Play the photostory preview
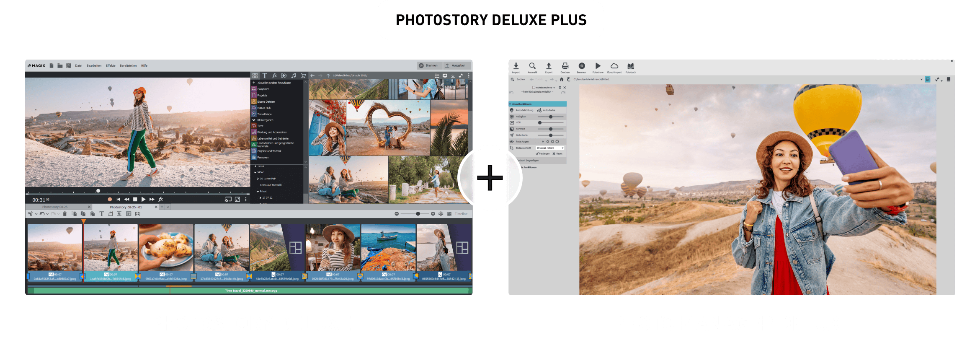Image resolution: width=980 pixels, height=353 pixels. coord(143,200)
